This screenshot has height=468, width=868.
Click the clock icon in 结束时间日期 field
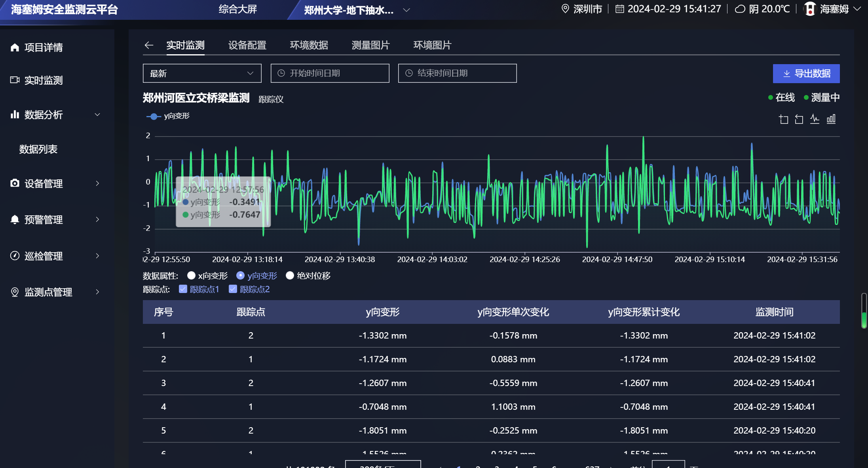[x=409, y=73]
